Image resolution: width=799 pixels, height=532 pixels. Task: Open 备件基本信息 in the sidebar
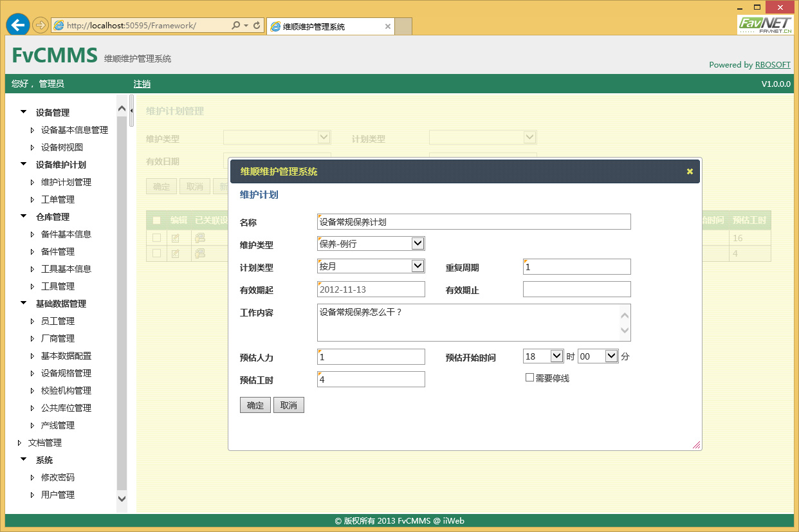[66, 234]
